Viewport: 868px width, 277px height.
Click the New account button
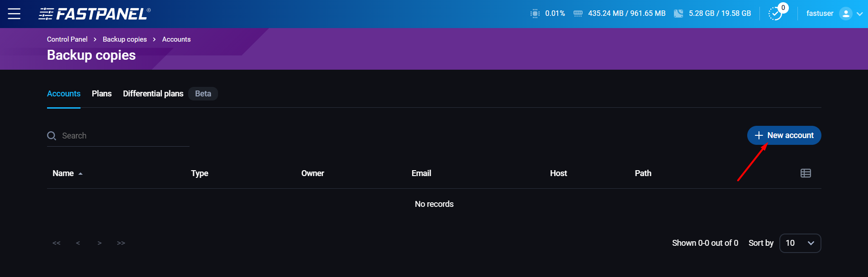783,135
